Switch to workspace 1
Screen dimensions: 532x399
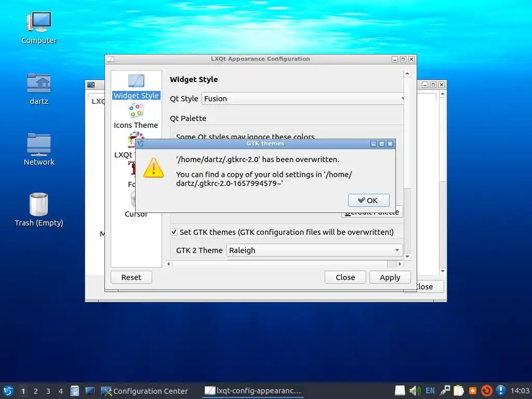[23, 391]
